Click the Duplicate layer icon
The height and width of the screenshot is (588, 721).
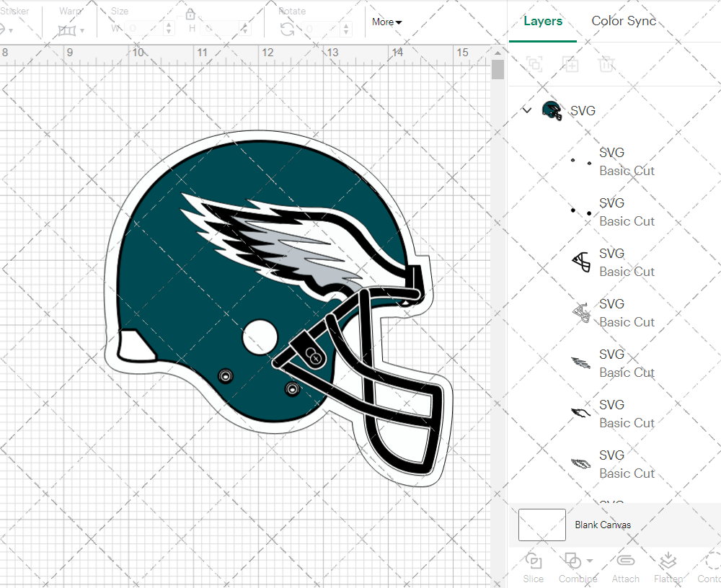pyautogui.click(x=570, y=64)
